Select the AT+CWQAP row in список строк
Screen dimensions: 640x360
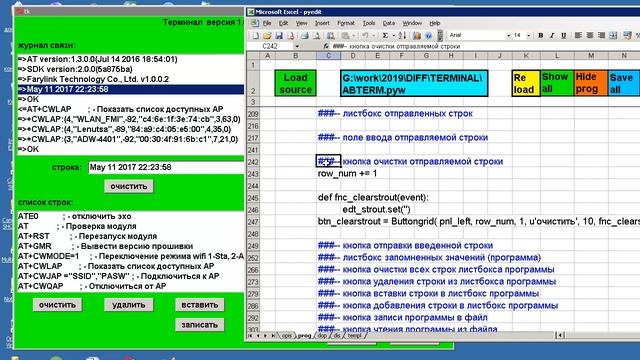(x=131, y=286)
